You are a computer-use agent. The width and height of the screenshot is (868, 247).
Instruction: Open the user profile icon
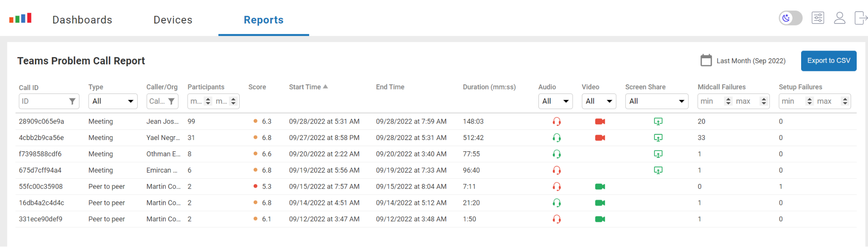coord(839,18)
